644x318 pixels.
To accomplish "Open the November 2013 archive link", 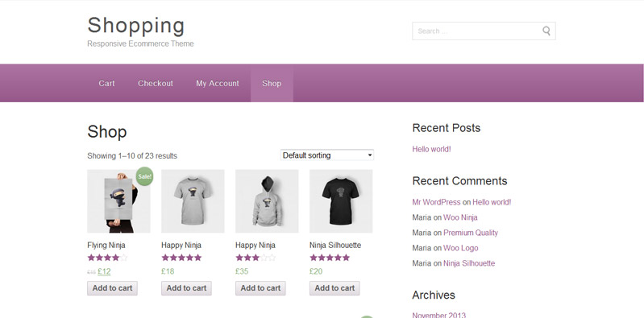I will pos(439,315).
